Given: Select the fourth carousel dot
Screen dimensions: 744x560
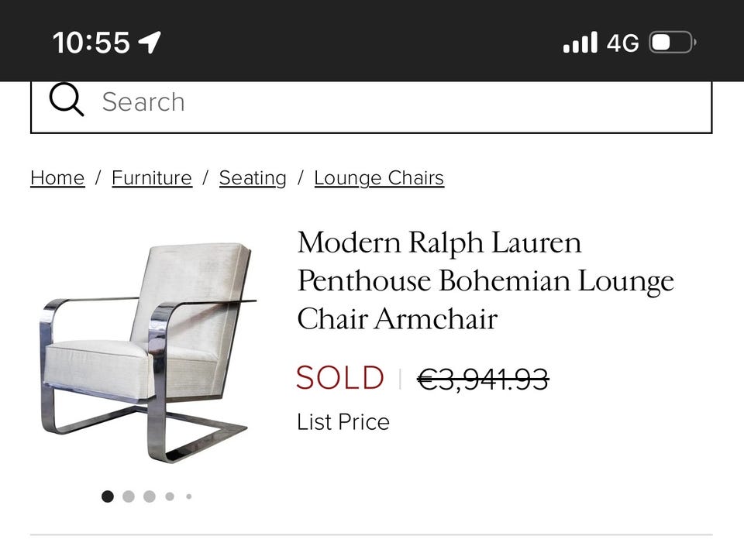Looking at the screenshot, I should point(170,496).
